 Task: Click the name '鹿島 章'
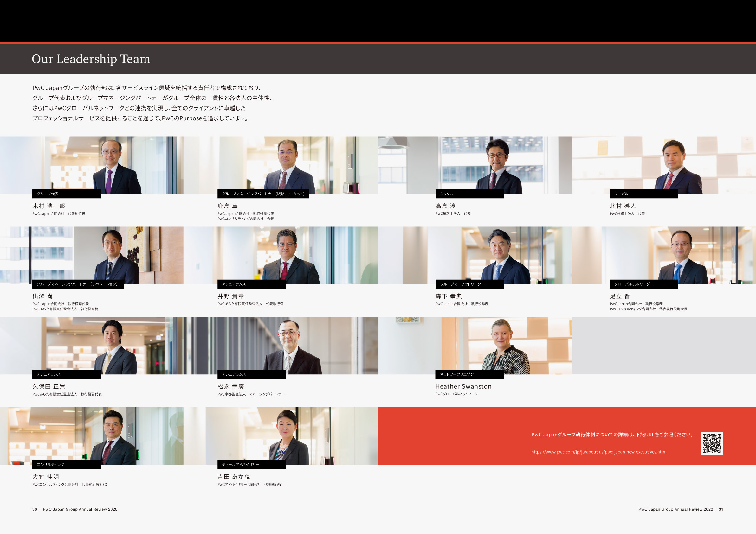(x=228, y=206)
